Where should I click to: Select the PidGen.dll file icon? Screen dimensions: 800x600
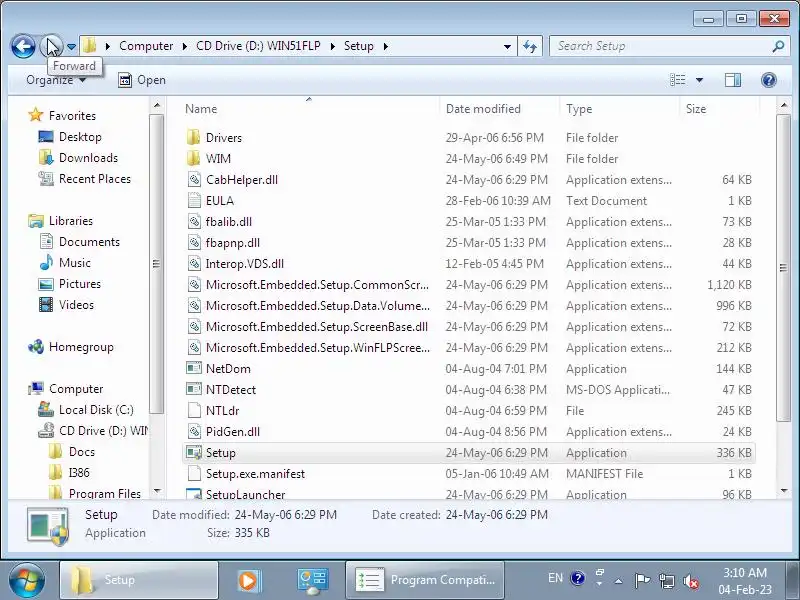click(x=194, y=431)
